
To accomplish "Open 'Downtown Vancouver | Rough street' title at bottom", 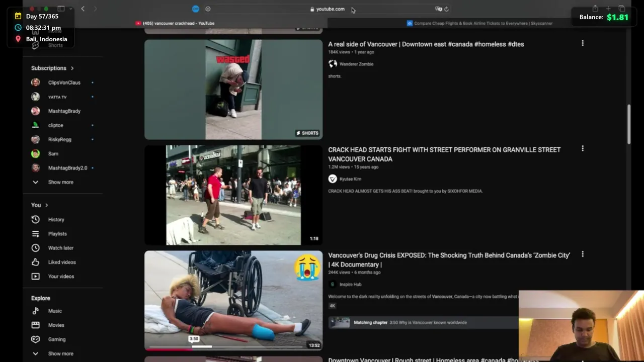I will [x=433, y=360].
